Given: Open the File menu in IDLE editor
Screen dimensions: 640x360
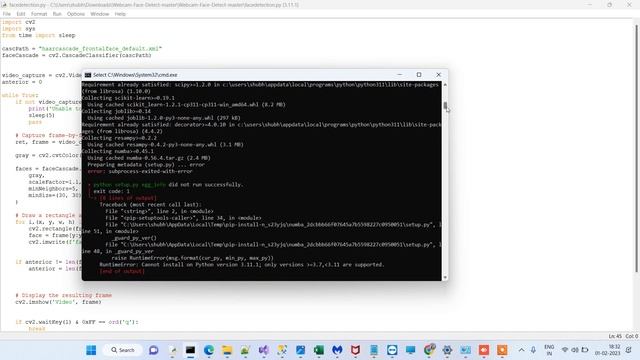Looking at the screenshot, I should pos(7,14).
